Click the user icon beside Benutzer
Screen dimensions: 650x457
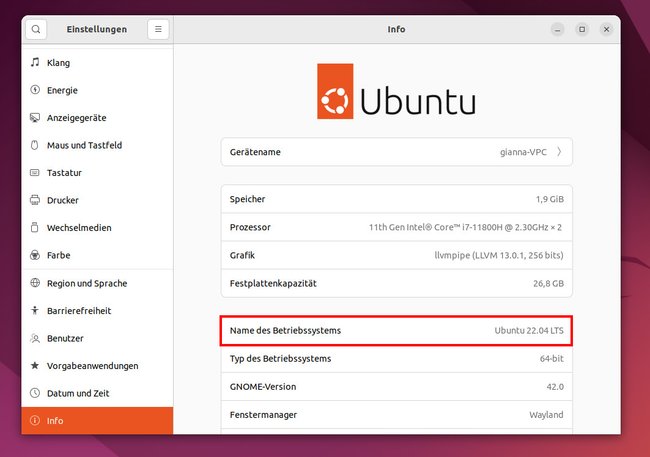[35, 338]
